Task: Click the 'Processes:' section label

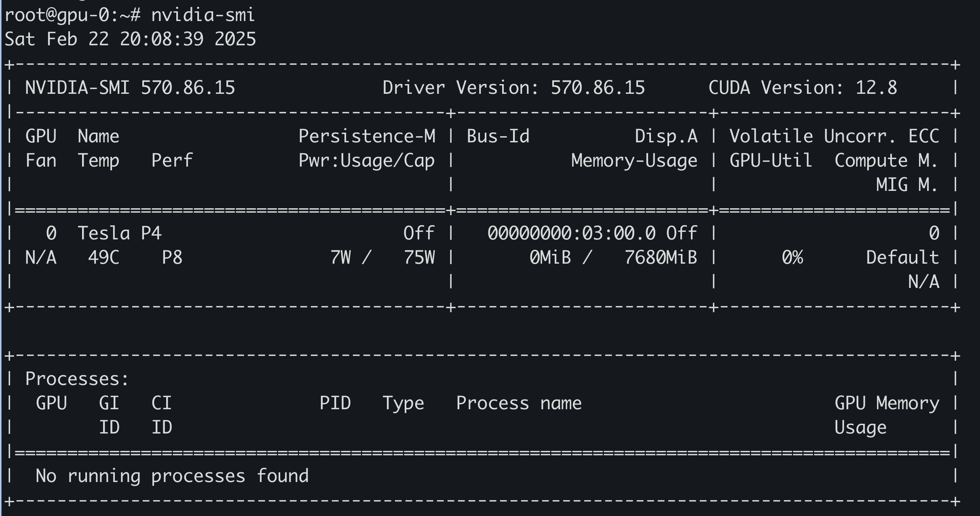Action: click(77, 379)
